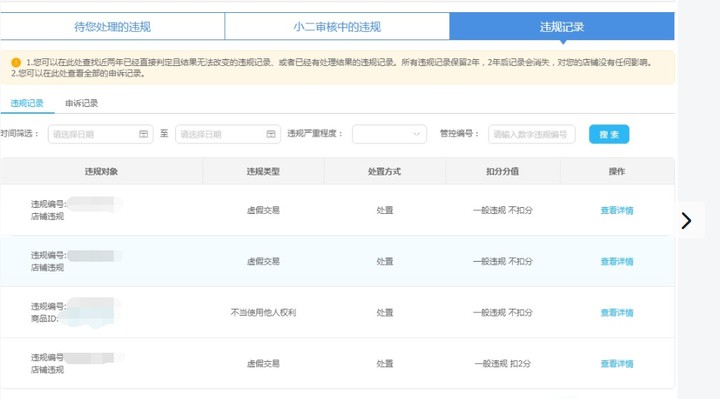Click the orange info notice icon
Viewport: 720px width, 399px height.
pos(16,62)
